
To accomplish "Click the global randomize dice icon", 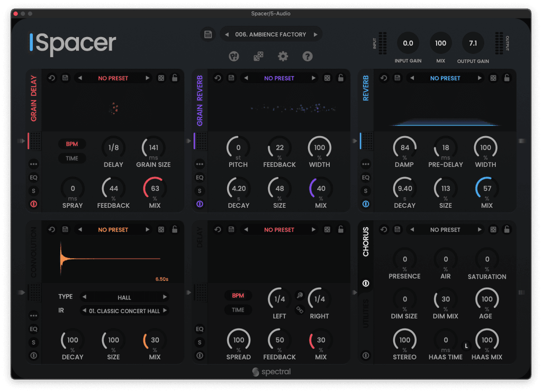I will (258, 56).
